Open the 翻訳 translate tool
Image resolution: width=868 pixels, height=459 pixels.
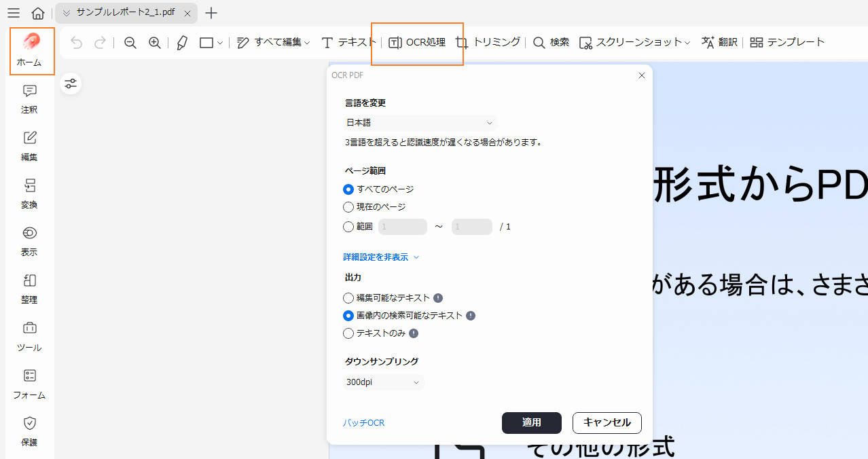coord(719,42)
